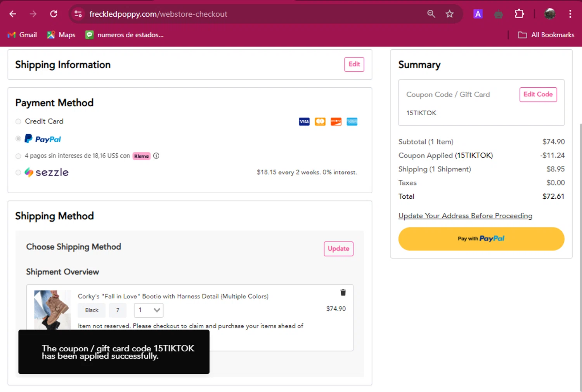Open Chrome's three-dot menu
Image resolution: width=582 pixels, height=392 pixels.
(x=570, y=14)
